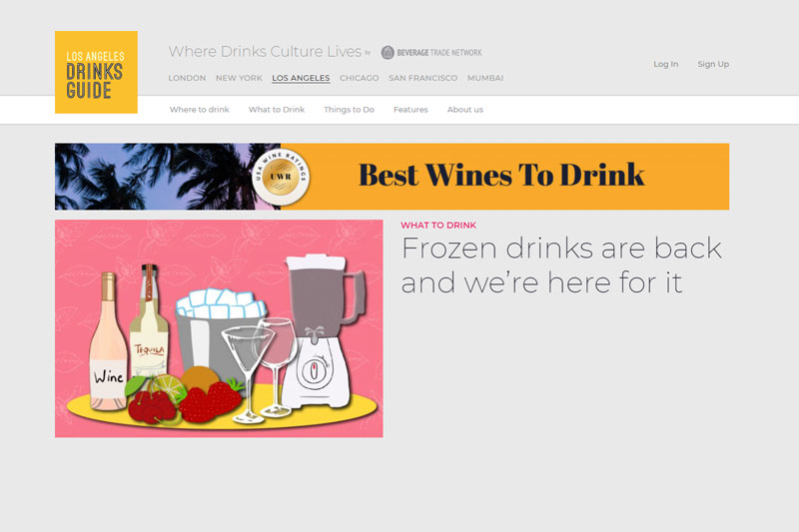Open the Best Wines To Drink banner
This screenshot has height=532, width=799.
coord(392,177)
